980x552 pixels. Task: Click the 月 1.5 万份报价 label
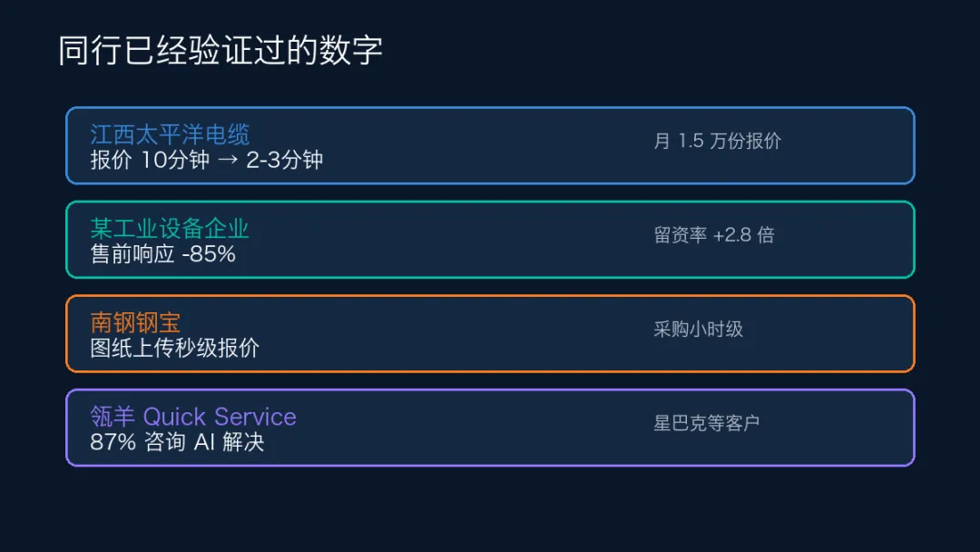(x=717, y=141)
